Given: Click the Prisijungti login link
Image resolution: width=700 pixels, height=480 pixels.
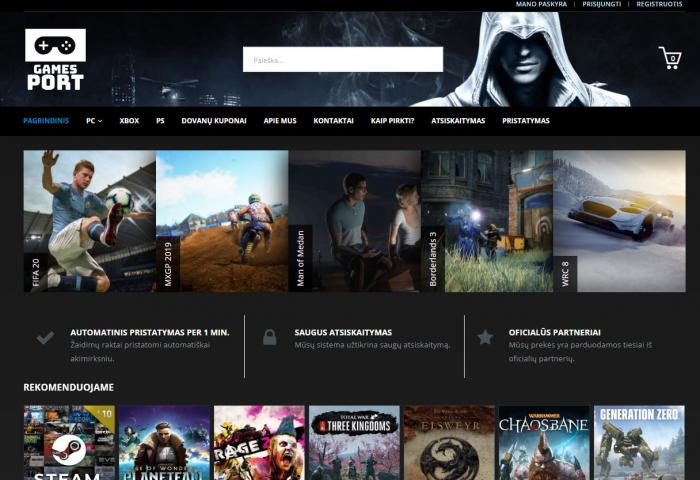Looking at the screenshot, I should click(601, 4).
